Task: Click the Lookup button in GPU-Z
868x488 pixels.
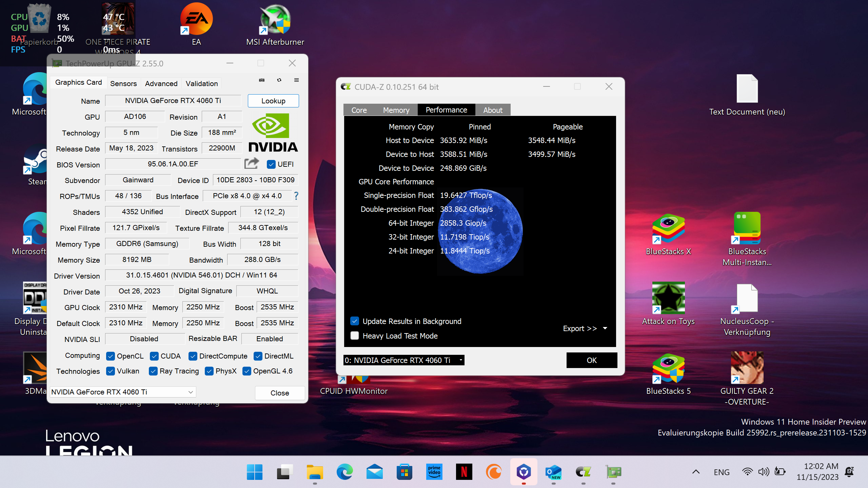Action: (273, 101)
